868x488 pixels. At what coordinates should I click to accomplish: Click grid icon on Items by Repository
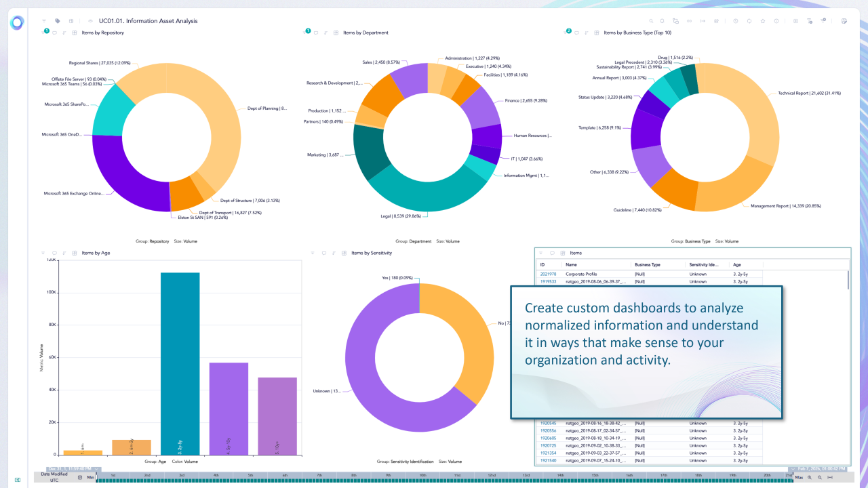[75, 33]
